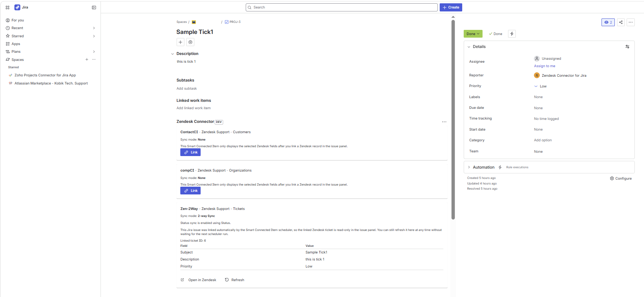Image resolution: width=644 pixels, height=297 pixels.
Task: Open issue actions three-dot menu
Action: (x=631, y=22)
